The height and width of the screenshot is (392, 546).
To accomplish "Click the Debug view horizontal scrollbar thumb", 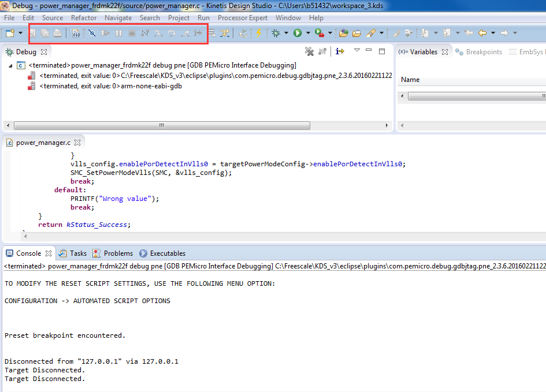I will (162, 125).
